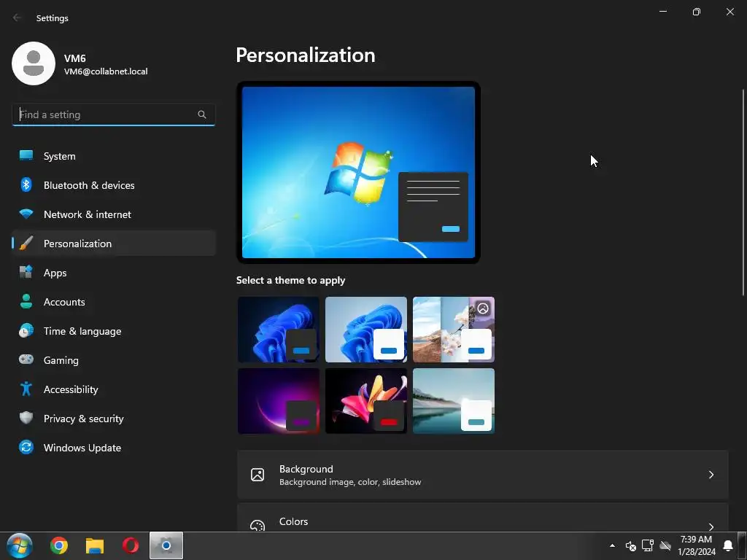Click the Colors palette icon

(258, 525)
